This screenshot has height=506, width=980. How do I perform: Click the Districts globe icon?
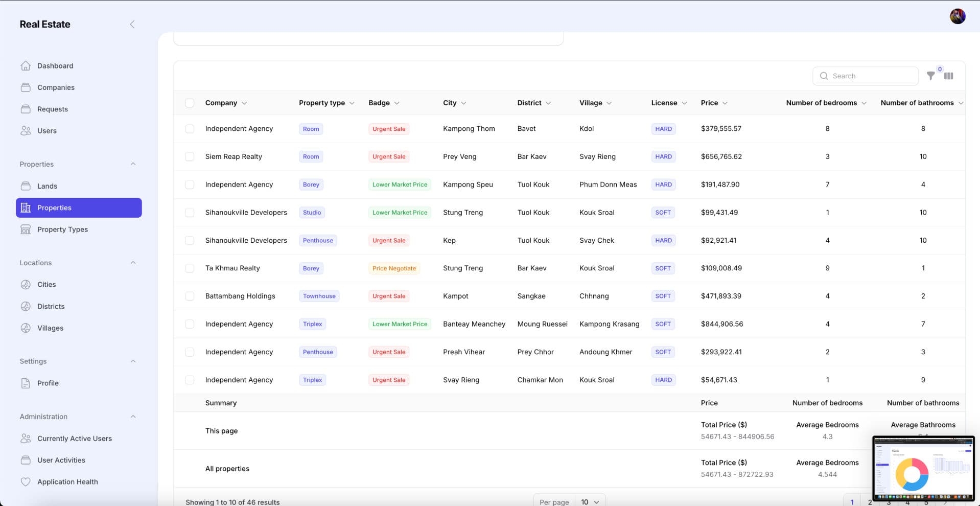tap(26, 306)
